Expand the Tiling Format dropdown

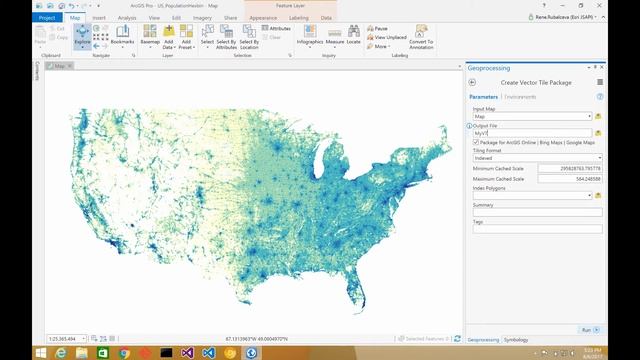600,158
